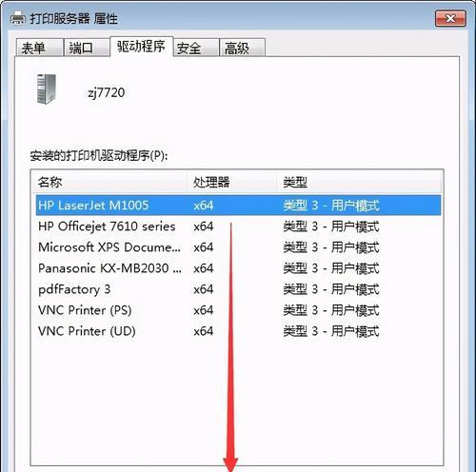Click the 类型 column header
The width and height of the screenshot is (476, 472).
(x=359, y=182)
